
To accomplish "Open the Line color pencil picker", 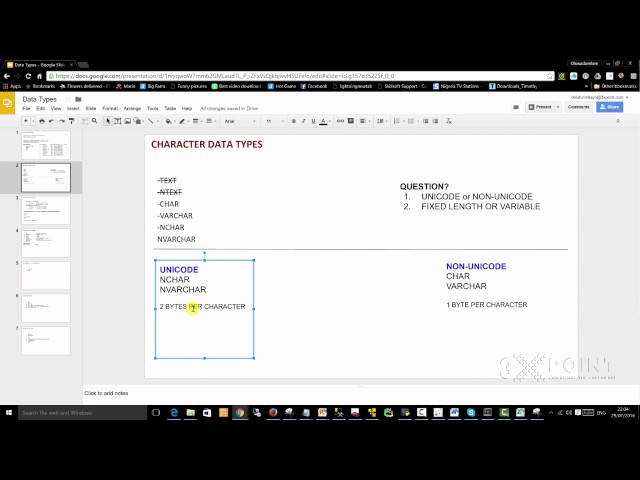I will coord(182,121).
